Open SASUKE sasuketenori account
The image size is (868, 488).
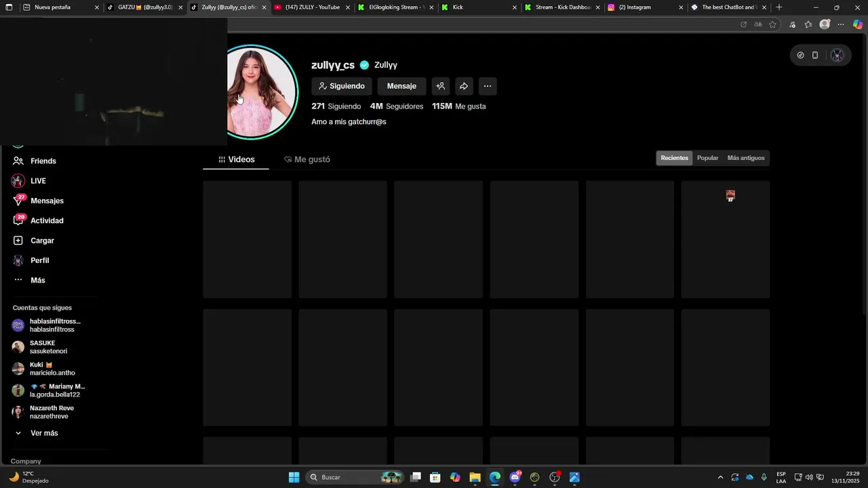tap(41, 347)
